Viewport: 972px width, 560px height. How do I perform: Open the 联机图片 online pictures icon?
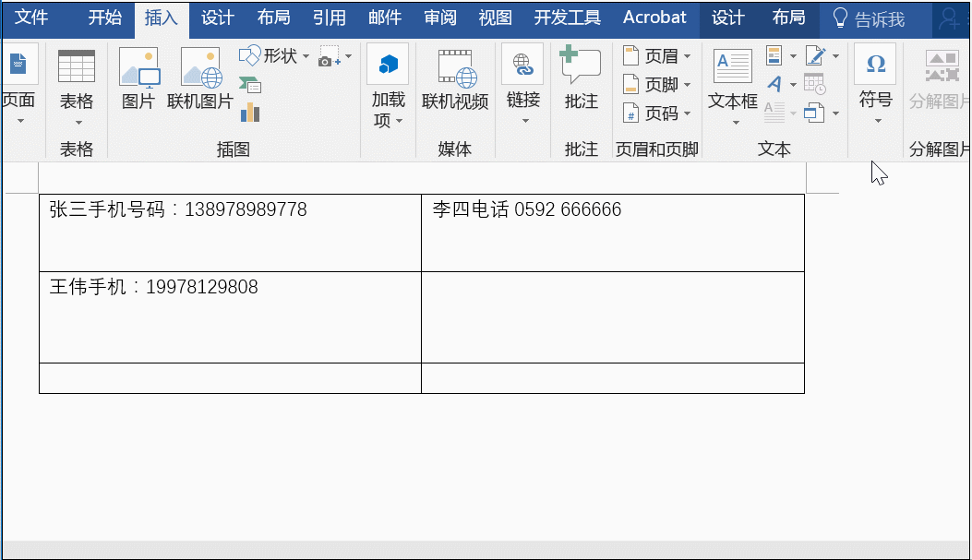click(200, 67)
